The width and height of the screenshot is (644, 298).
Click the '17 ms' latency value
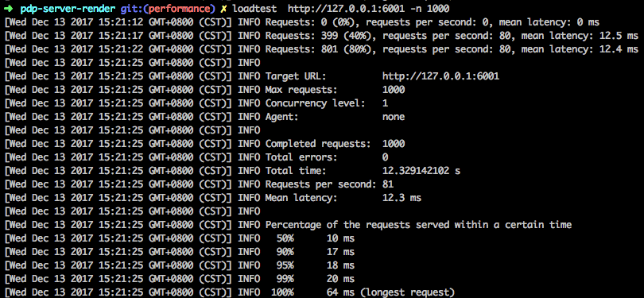coord(340,252)
